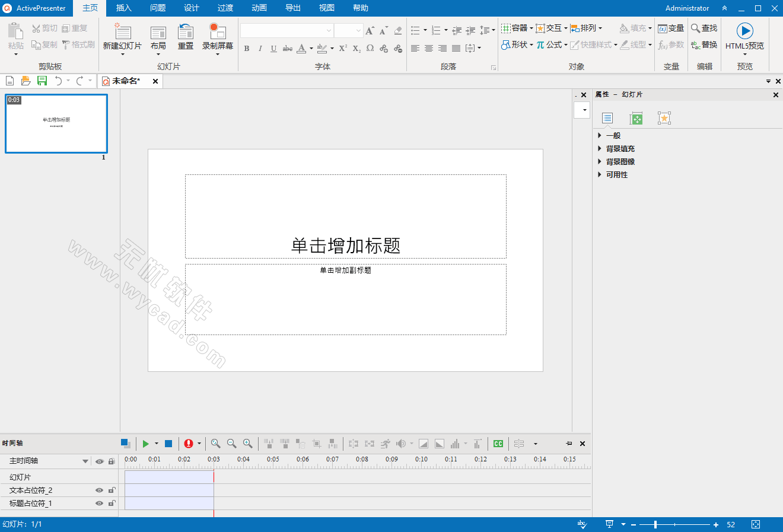
Task: Click the 替换 (Replace) icon
Action: click(x=704, y=44)
